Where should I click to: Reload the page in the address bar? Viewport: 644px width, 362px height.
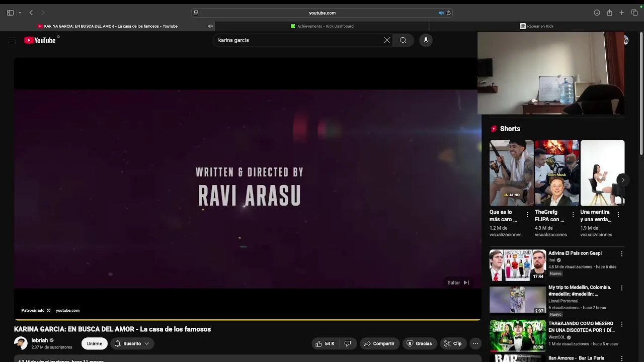pyautogui.click(x=449, y=13)
